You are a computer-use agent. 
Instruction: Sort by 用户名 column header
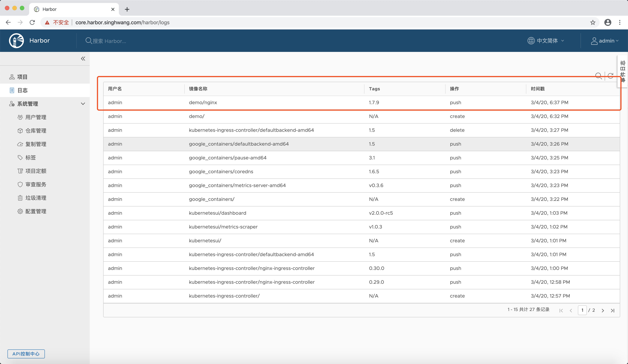115,89
